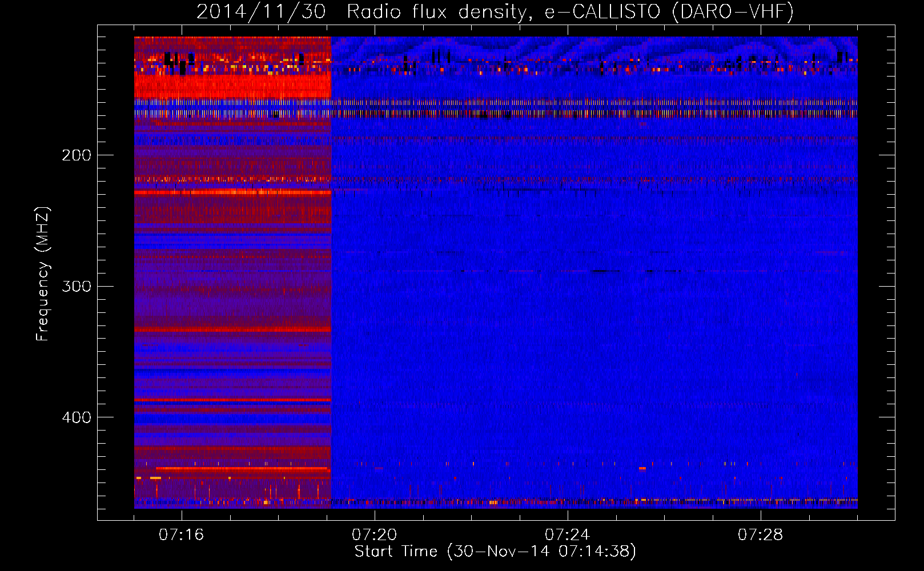Click the '200' frequency tick label
Viewport: 924px width, 571px height.
(x=77, y=155)
